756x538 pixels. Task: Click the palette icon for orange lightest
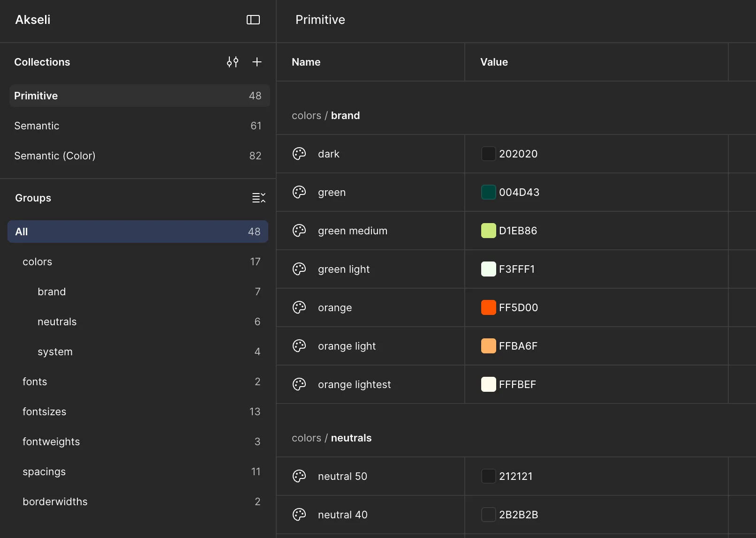(299, 384)
